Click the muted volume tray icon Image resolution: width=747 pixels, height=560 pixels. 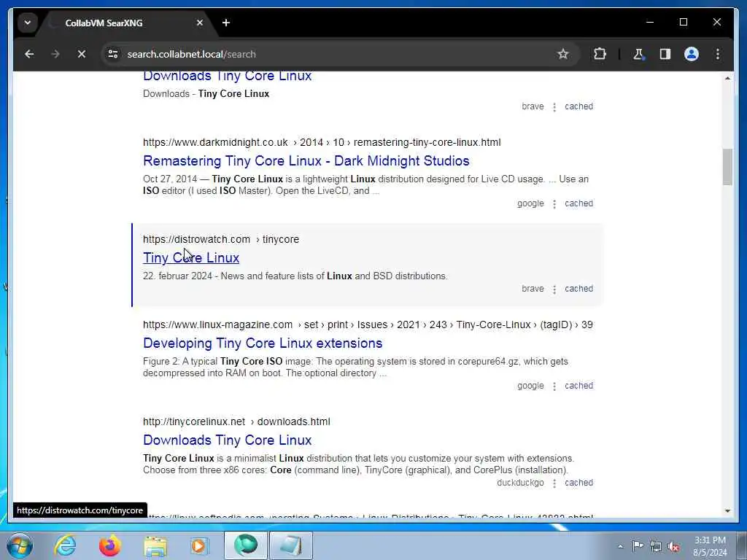(x=673, y=546)
